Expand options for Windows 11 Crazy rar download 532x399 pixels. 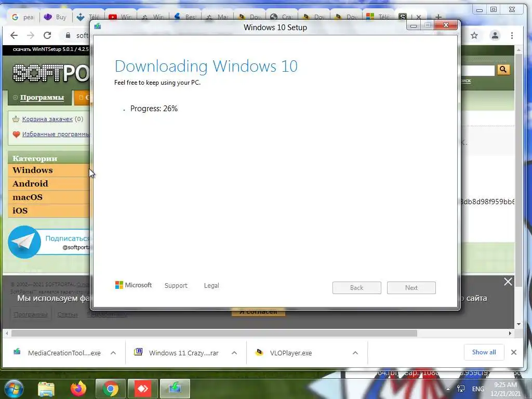(234, 353)
